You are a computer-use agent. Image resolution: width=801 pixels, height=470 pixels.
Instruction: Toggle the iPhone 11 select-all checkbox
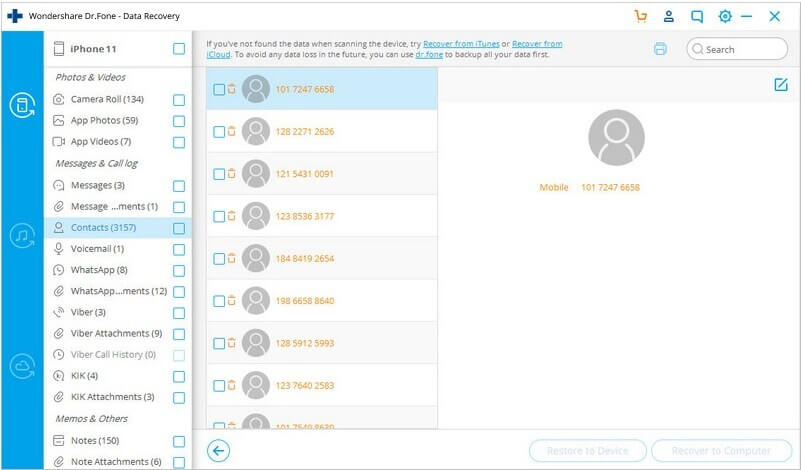(179, 49)
